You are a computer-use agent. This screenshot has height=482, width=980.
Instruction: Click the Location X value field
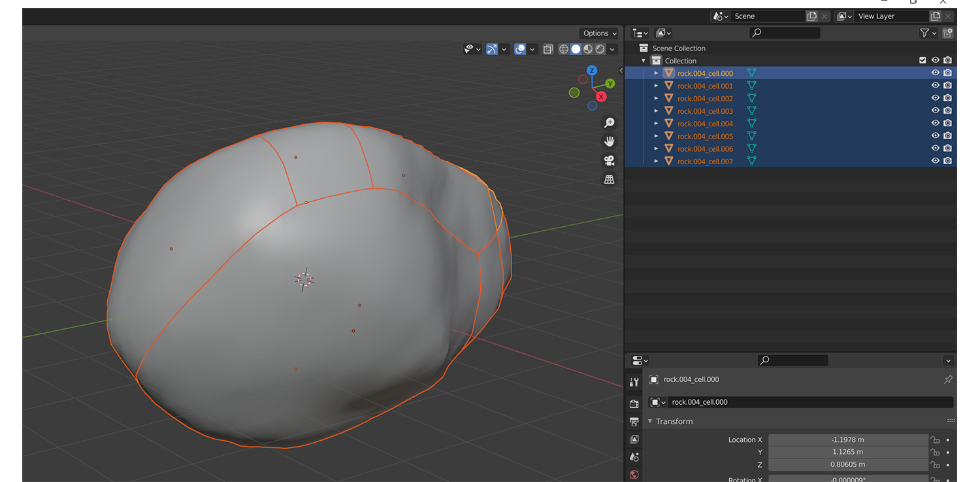click(x=847, y=439)
